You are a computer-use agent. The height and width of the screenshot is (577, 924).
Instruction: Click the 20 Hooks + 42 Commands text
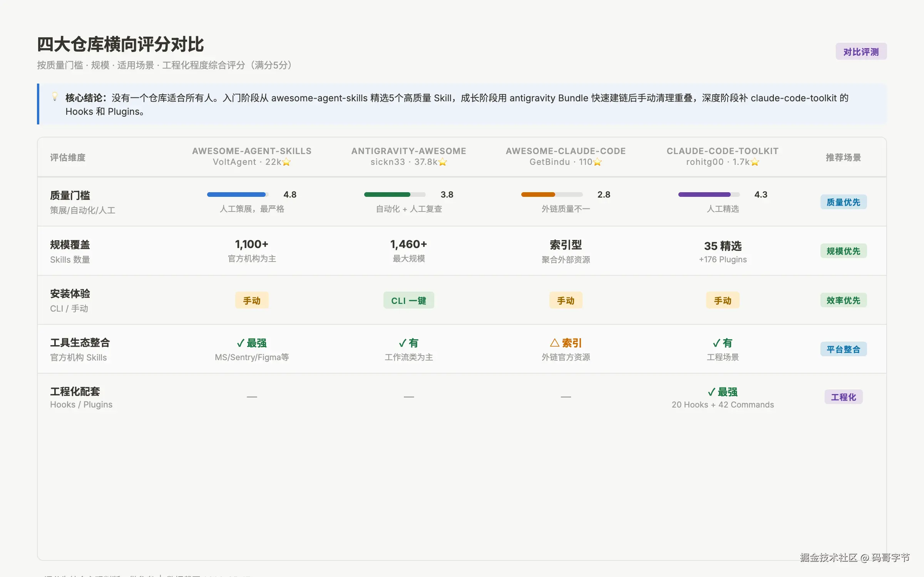(x=723, y=405)
